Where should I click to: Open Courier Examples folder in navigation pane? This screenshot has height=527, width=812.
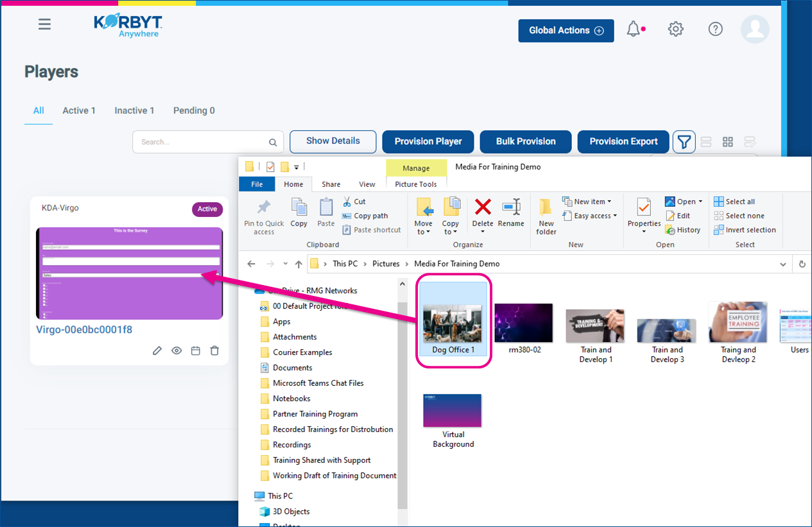pos(302,352)
